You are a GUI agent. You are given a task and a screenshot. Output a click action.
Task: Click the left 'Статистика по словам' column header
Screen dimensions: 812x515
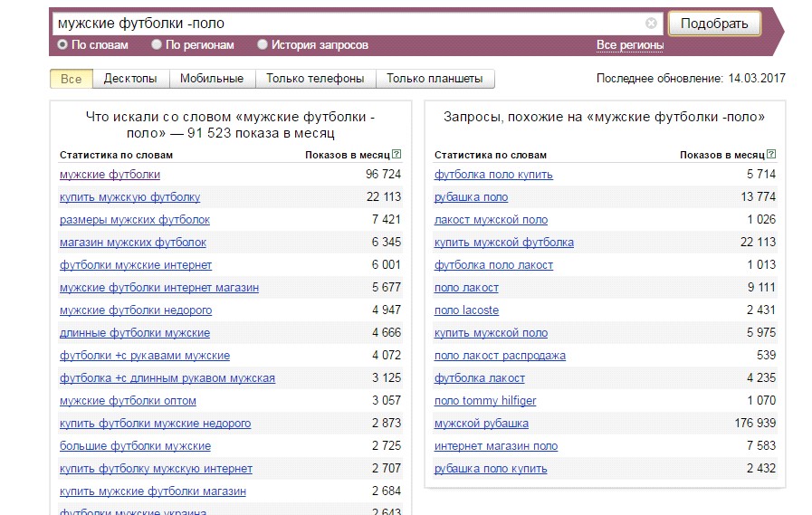pos(116,155)
